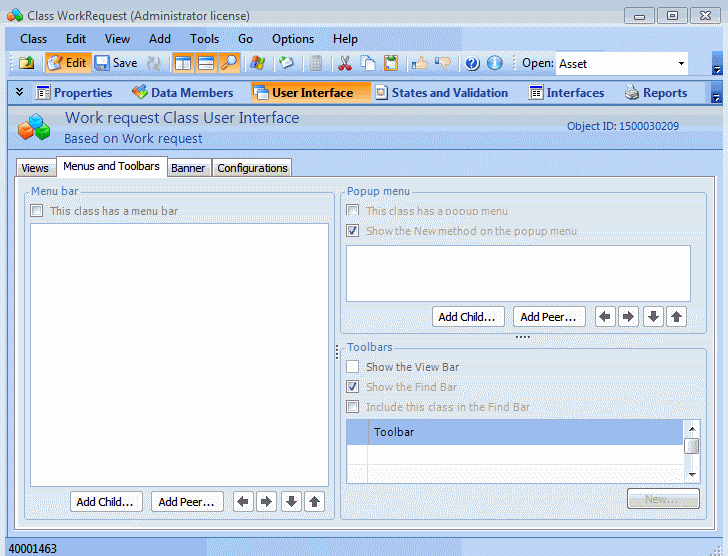Click the folder up-arrow icon in toolbar

pos(26,63)
